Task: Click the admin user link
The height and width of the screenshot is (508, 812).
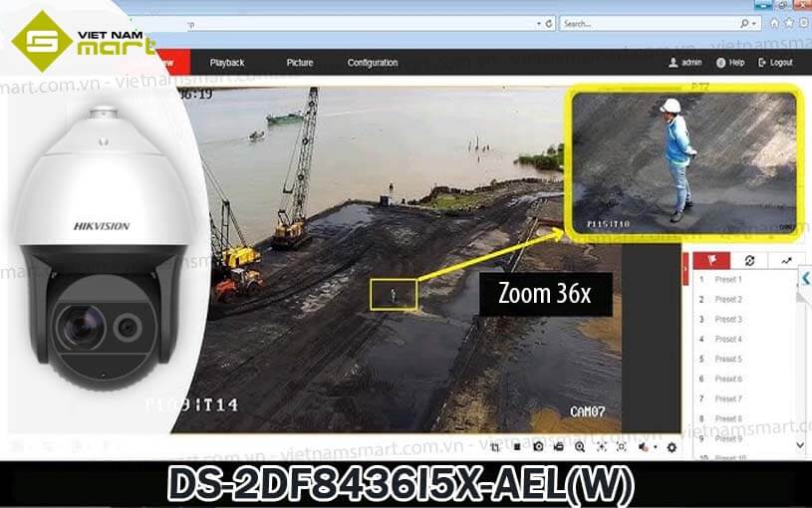Action: click(x=685, y=62)
